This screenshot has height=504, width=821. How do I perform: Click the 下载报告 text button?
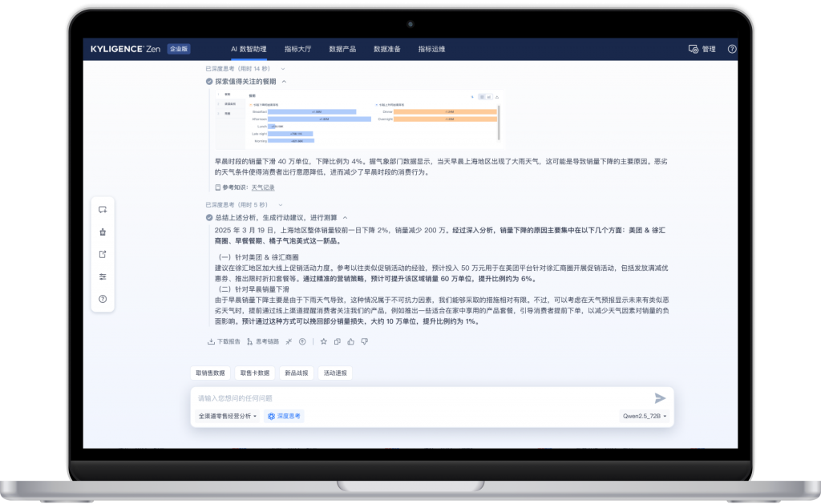point(229,342)
